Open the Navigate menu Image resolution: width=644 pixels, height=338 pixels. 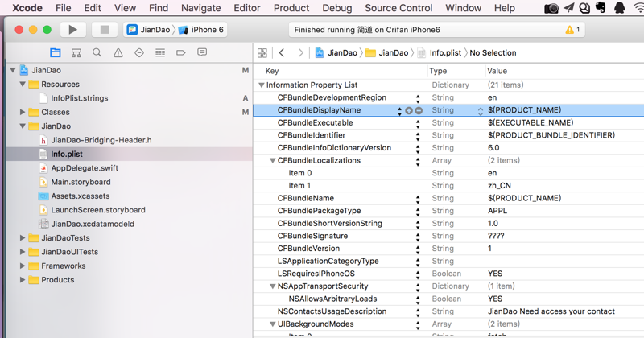click(200, 8)
